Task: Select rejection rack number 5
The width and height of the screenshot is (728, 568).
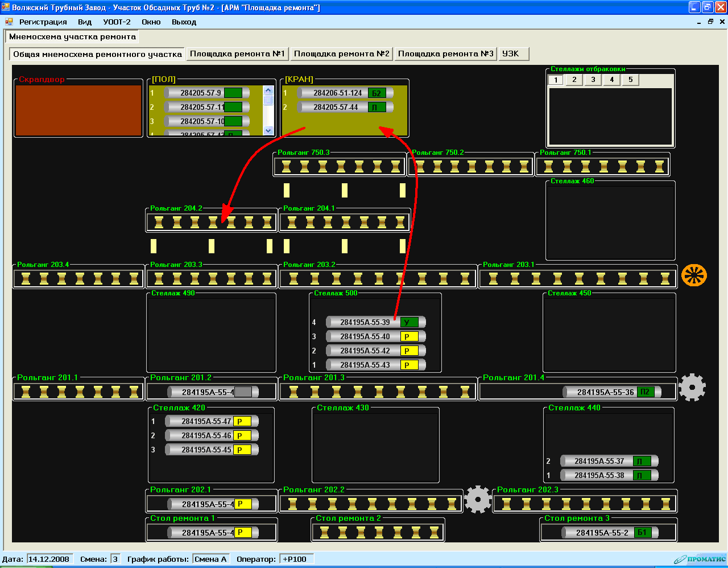Action: [x=630, y=80]
